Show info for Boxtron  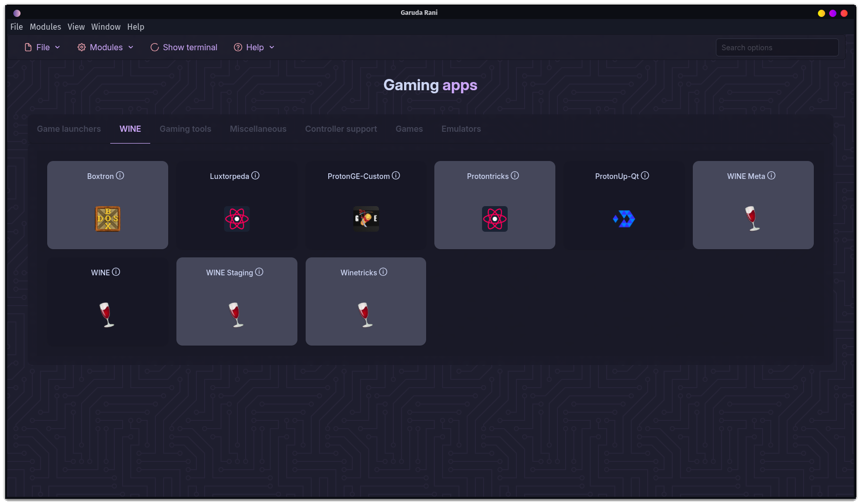(x=120, y=175)
